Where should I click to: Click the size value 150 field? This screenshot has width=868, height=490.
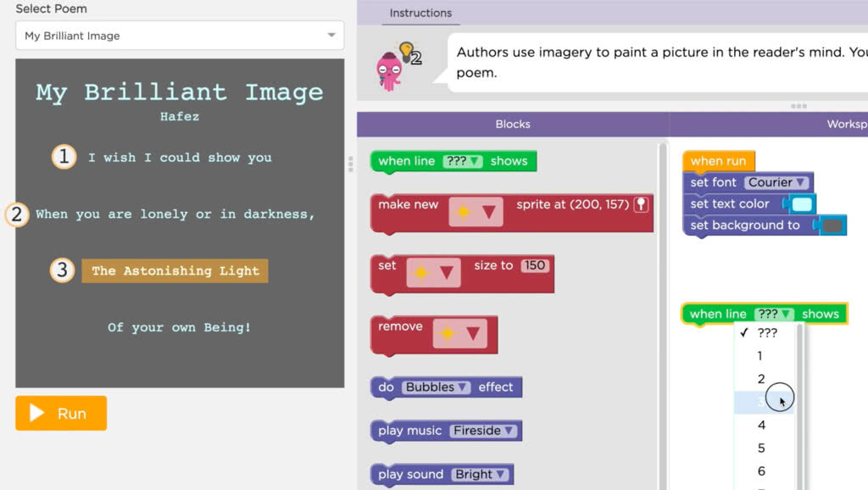(534, 265)
